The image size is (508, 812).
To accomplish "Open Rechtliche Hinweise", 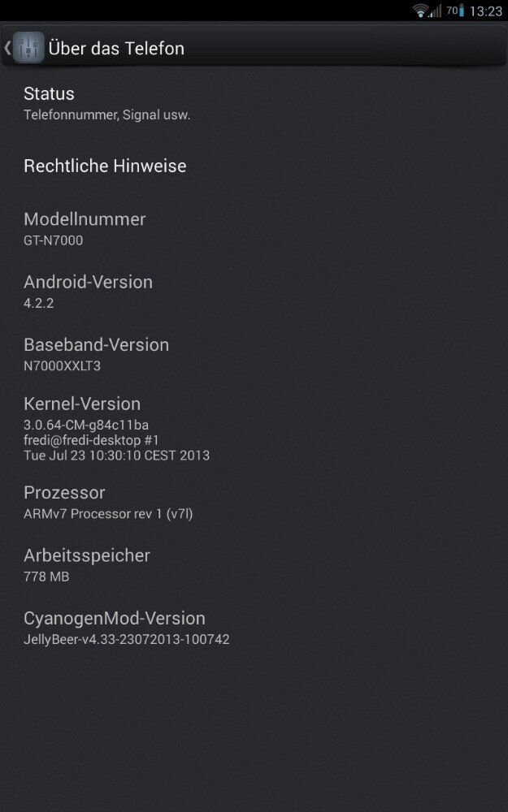I will point(254,166).
